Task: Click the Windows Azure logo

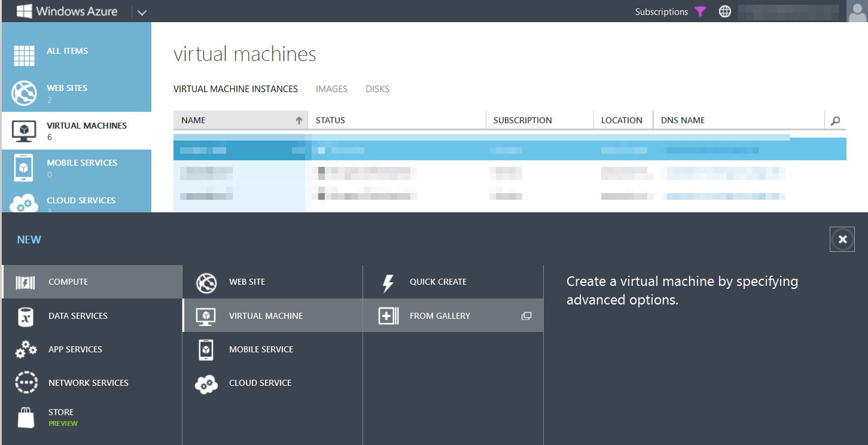Action: (67, 11)
